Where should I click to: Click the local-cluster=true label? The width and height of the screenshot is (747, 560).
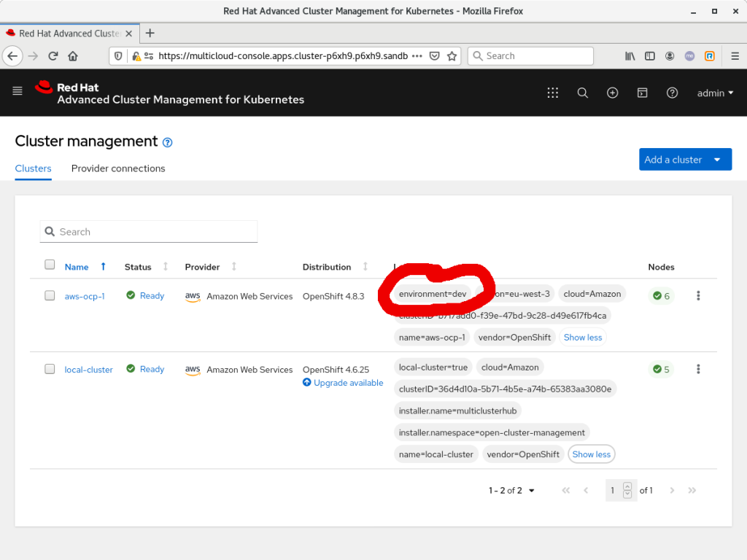point(433,367)
